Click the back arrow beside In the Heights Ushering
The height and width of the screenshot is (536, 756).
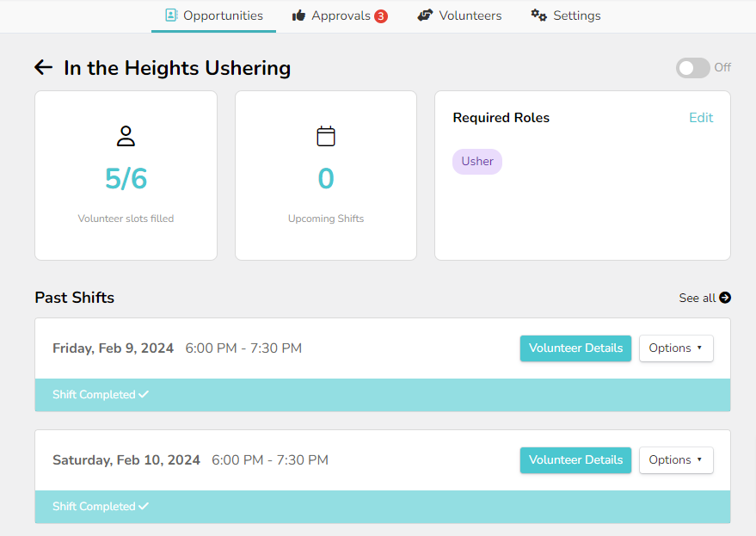click(x=43, y=68)
